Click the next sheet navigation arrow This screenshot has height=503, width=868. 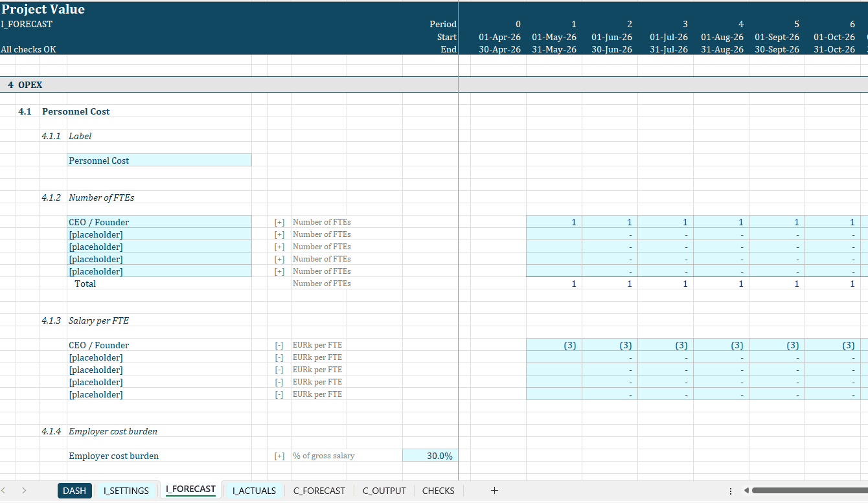23,491
